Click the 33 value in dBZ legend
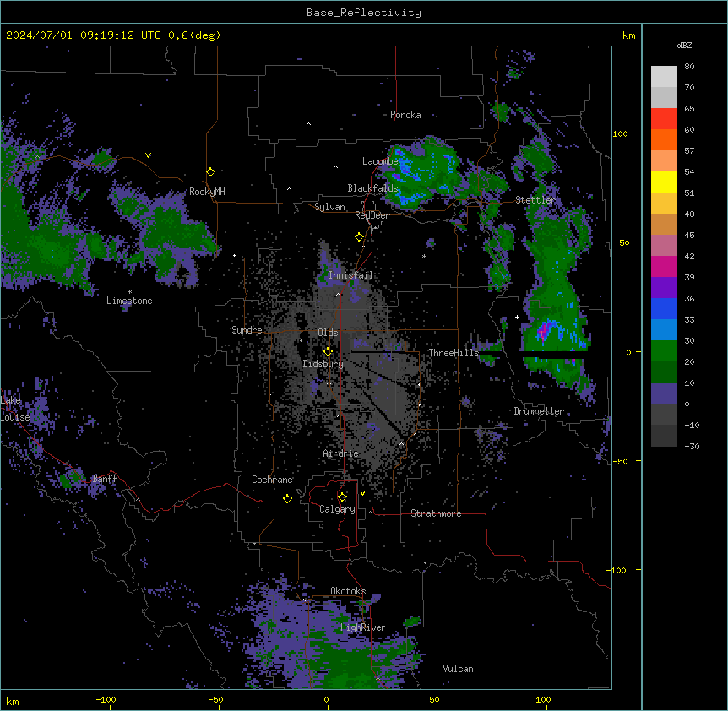Screen dimensions: 728x711 689,320
